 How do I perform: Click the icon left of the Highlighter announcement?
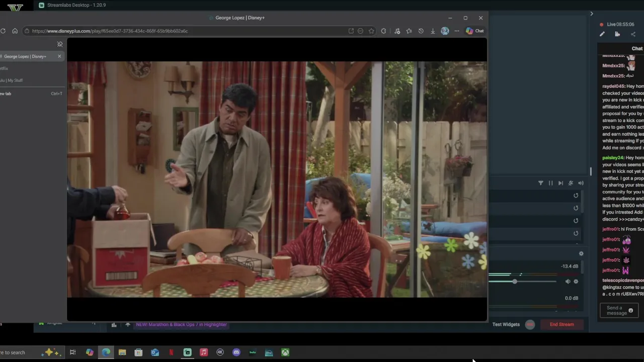(x=128, y=325)
